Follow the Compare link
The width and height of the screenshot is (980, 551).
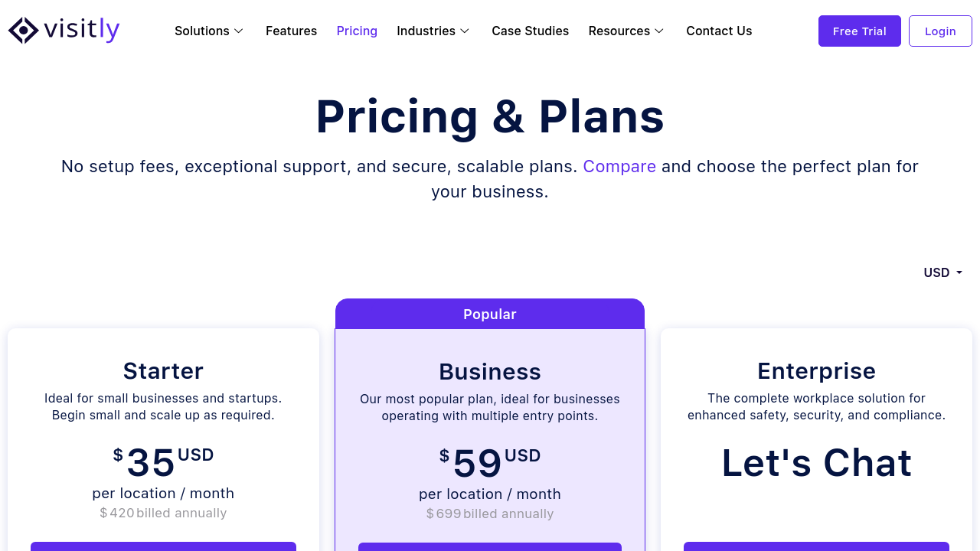point(619,167)
